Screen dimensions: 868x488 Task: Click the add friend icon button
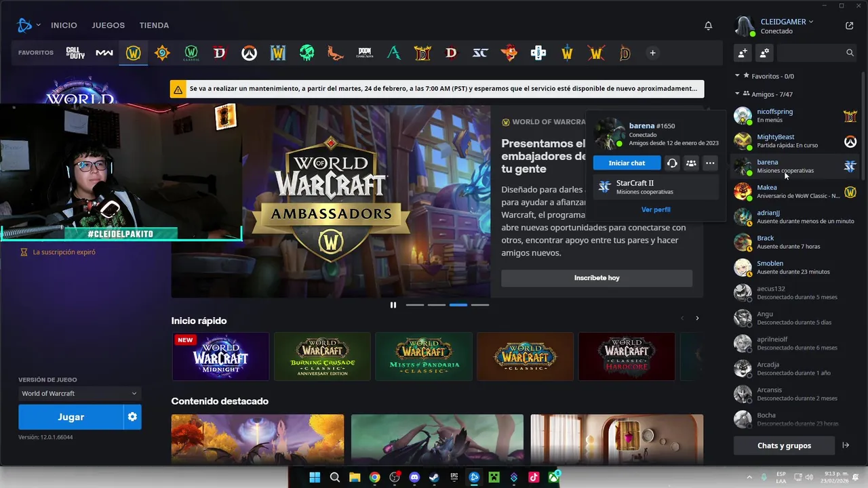pos(743,52)
